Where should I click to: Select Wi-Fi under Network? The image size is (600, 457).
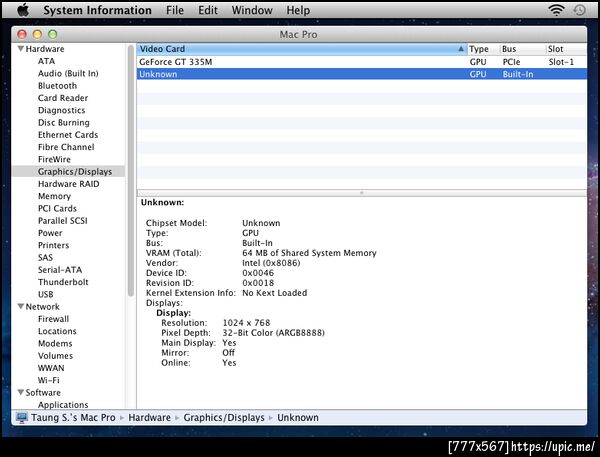(x=49, y=380)
